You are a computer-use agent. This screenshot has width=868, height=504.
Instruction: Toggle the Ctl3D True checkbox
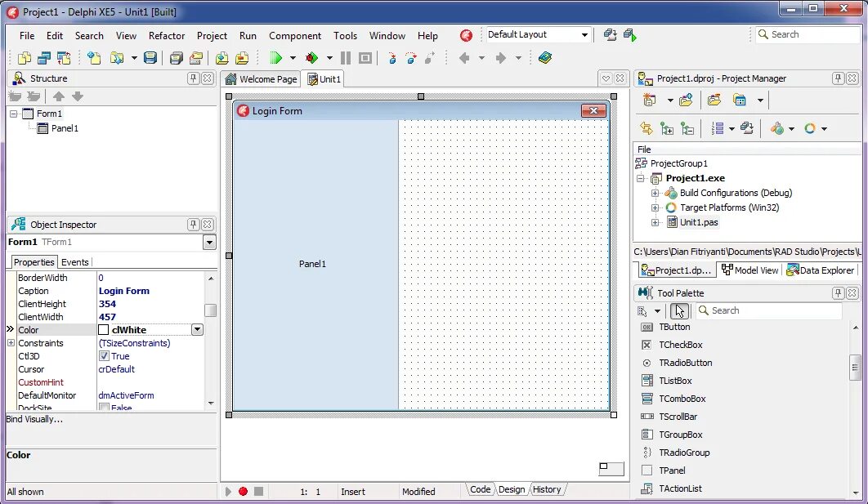[104, 355]
